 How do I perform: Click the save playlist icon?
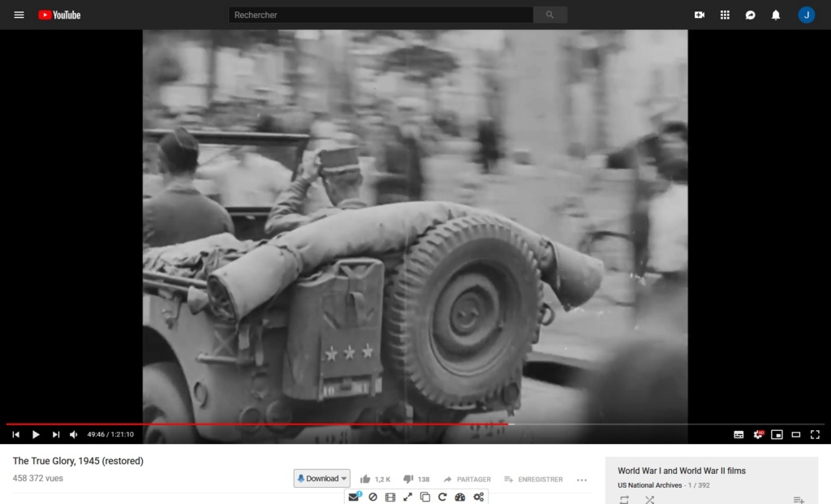point(799,499)
